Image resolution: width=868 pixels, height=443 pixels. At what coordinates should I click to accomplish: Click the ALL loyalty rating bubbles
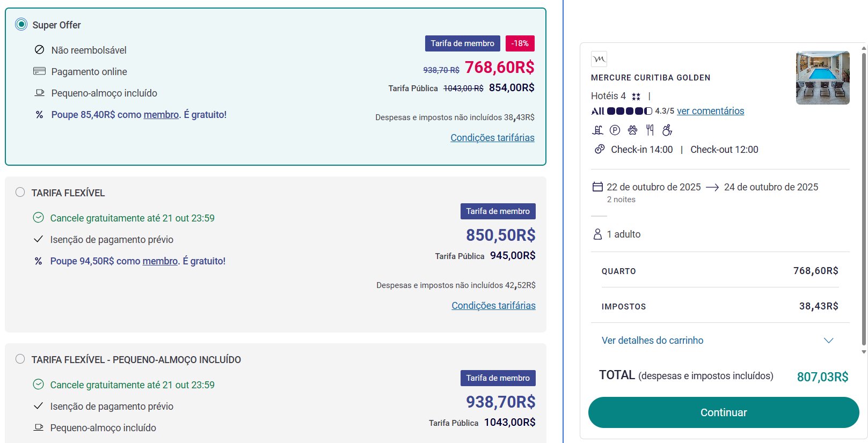(630, 111)
